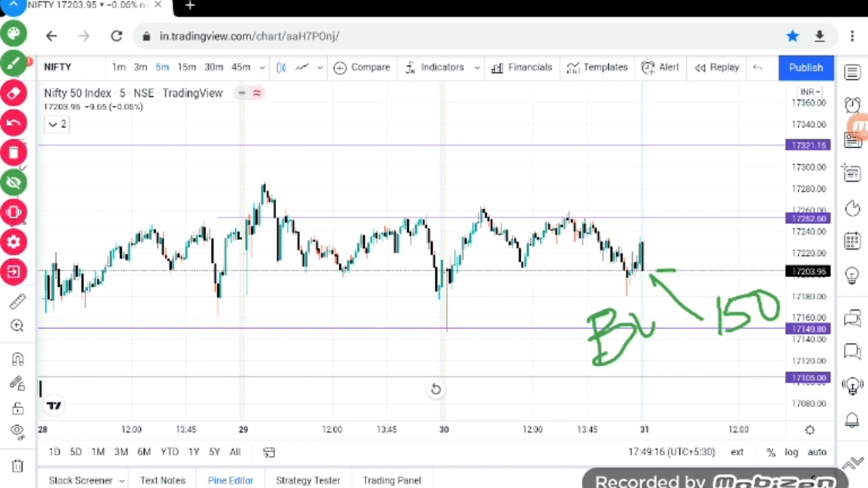Image resolution: width=868 pixels, height=488 pixels.
Task: Create an Alert
Action: (x=660, y=67)
